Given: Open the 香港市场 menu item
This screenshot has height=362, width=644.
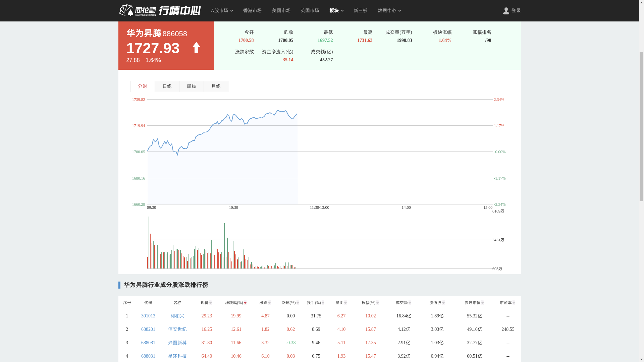Looking at the screenshot, I should click(252, 11).
